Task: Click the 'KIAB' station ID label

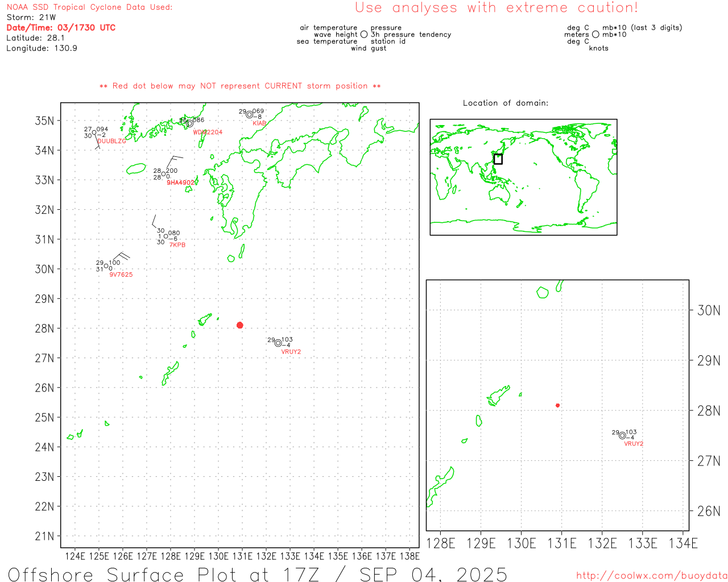Action: 259,123
